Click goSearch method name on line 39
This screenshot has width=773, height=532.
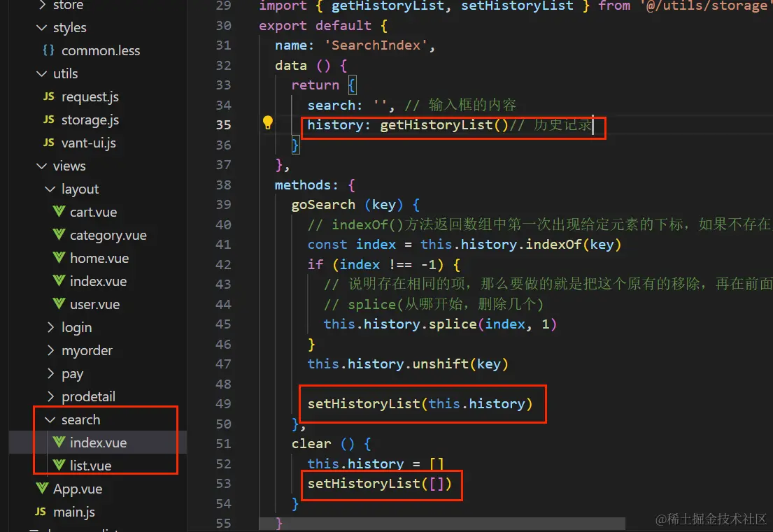[x=323, y=205]
